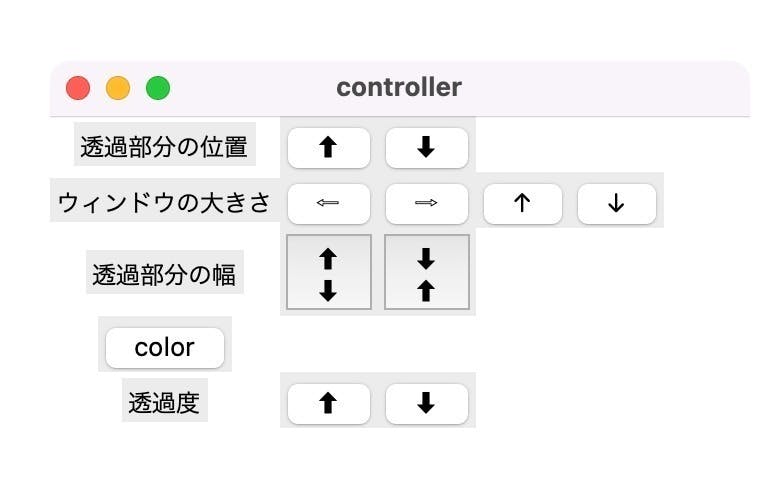Close the controller window with red button

tap(78, 88)
